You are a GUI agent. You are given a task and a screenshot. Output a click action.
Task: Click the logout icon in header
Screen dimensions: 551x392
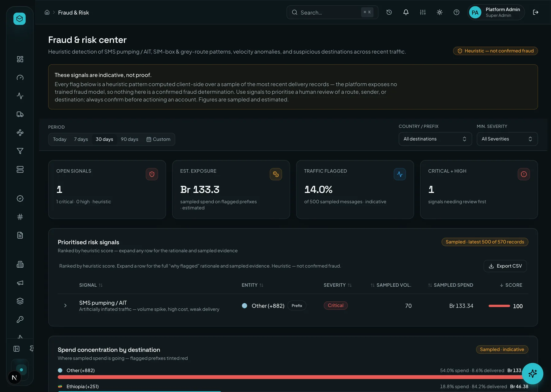[536, 12]
